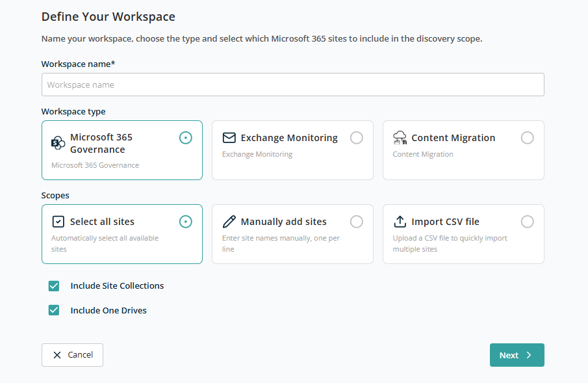This screenshot has height=383, width=588.
Task: Click the X icon on the Cancel button
Action: pyautogui.click(x=57, y=355)
